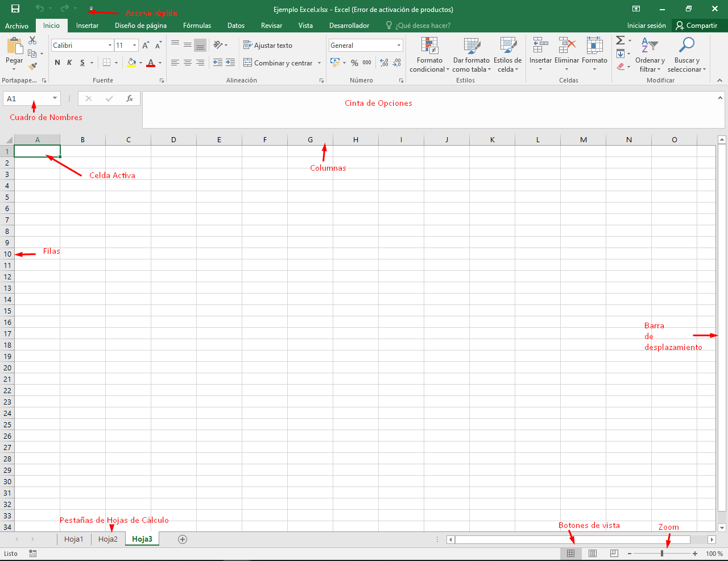Viewport: 728px width, 561px height.
Task: Open the General number format dropdown
Action: pos(399,46)
